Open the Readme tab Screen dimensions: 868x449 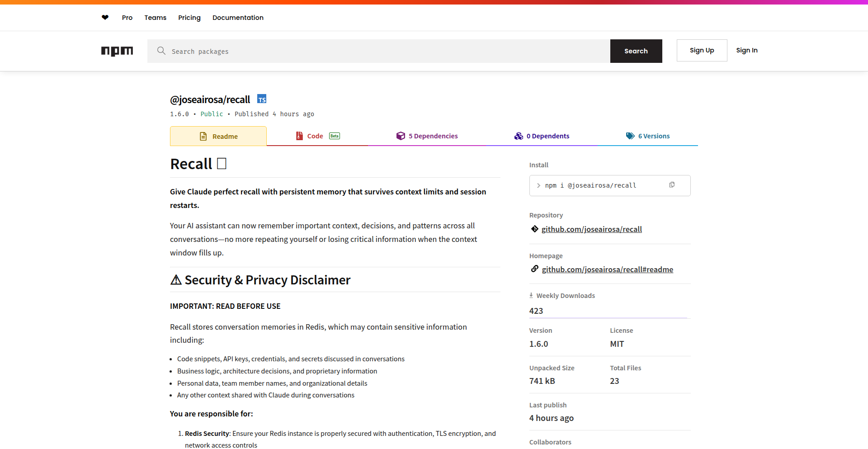(x=218, y=136)
